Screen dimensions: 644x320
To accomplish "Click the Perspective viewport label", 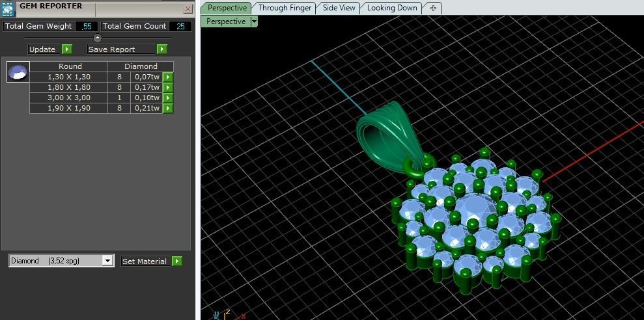I will [x=226, y=21].
